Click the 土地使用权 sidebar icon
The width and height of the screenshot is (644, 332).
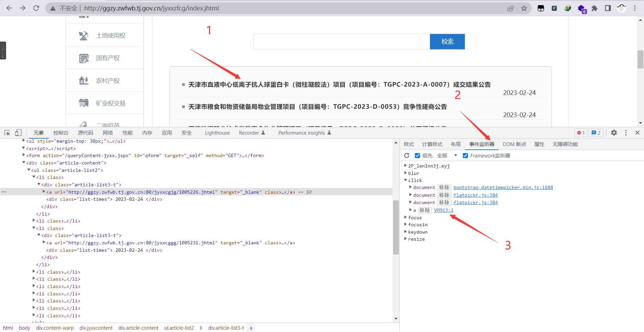click(84, 36)
